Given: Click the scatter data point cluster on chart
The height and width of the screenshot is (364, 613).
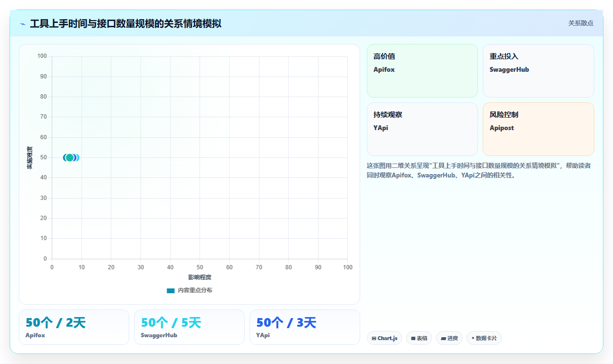Looking at the screenshot, I should coord(70,158).
